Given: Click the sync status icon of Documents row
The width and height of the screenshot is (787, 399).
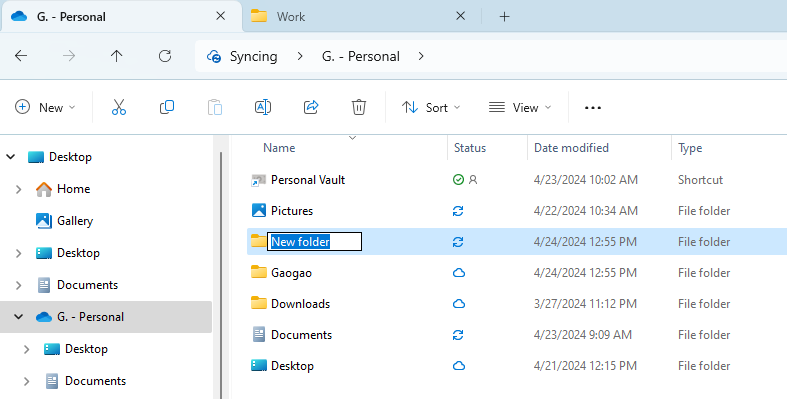Looking at the screenshot, I should click(458, 335).
